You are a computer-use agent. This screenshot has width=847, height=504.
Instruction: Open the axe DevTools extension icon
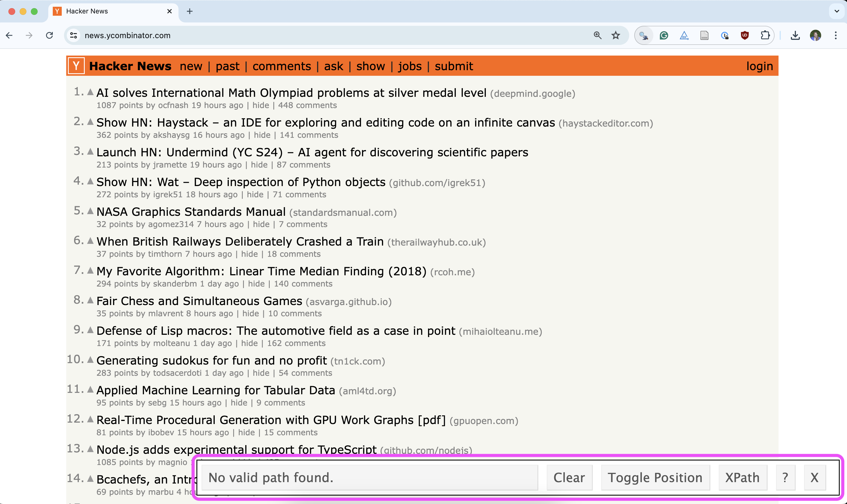[x=684, y=35]
